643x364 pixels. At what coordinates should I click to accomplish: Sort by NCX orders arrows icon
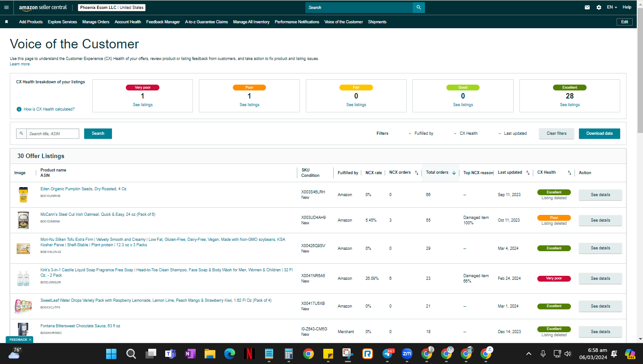coord(417,173)
